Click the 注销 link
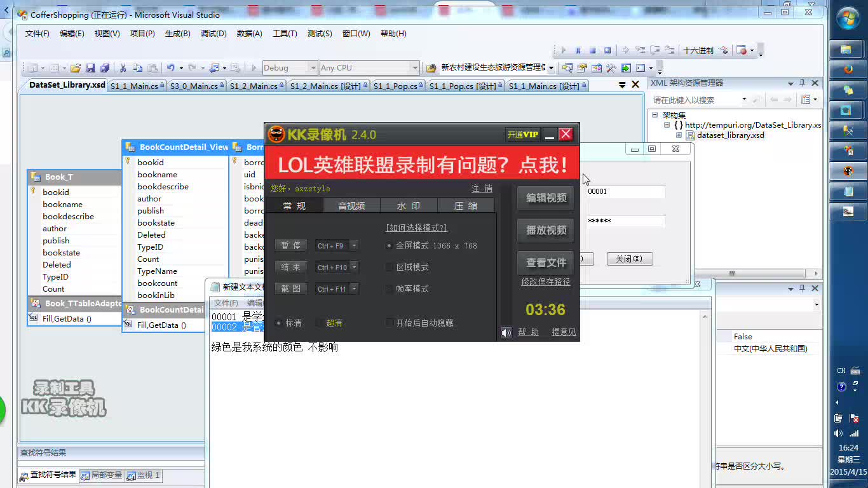This screenshot has width=868, height=488. (482, 189)
